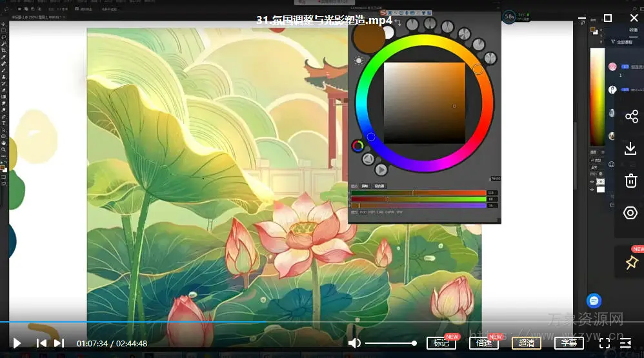Skip to the next video

59,343
